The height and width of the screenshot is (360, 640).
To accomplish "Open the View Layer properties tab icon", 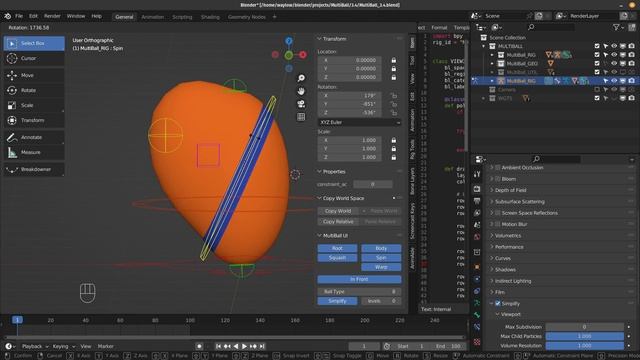I will coord(477,213).
